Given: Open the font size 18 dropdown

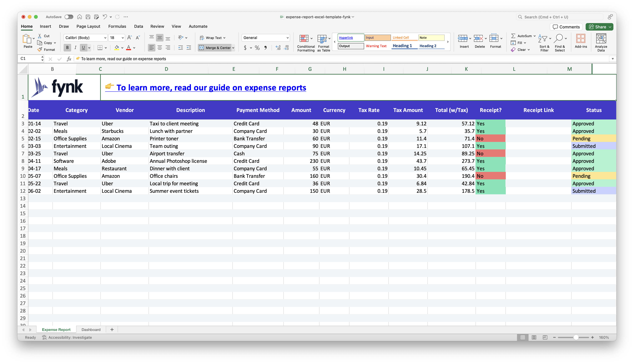Looking at the screenshot, I should coord(122,37).
